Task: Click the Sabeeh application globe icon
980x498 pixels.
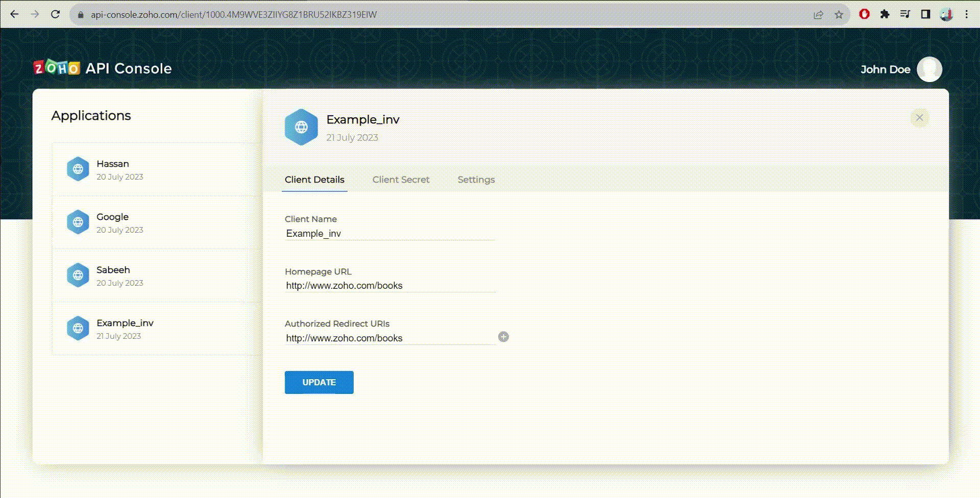Action: tap(78, 276)
